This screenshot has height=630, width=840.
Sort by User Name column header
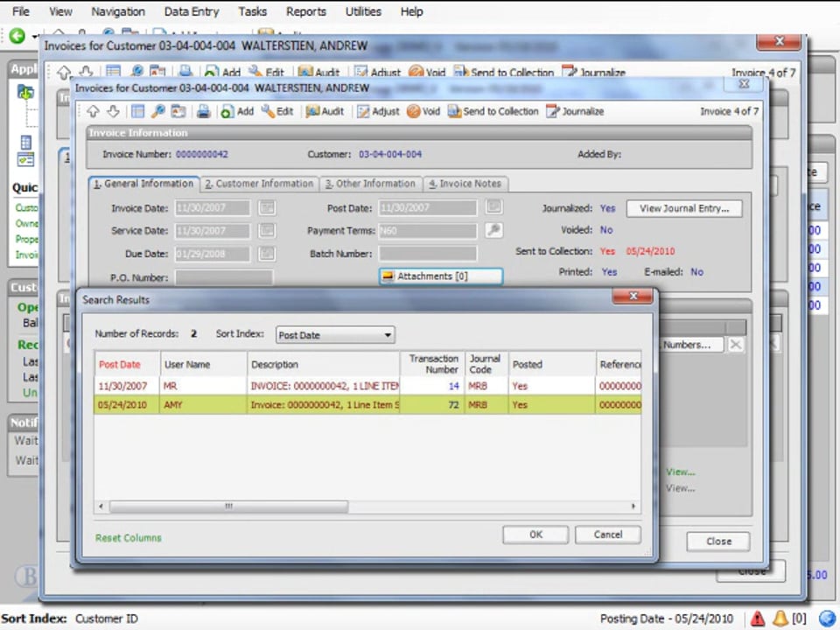[x=204, y=364]
